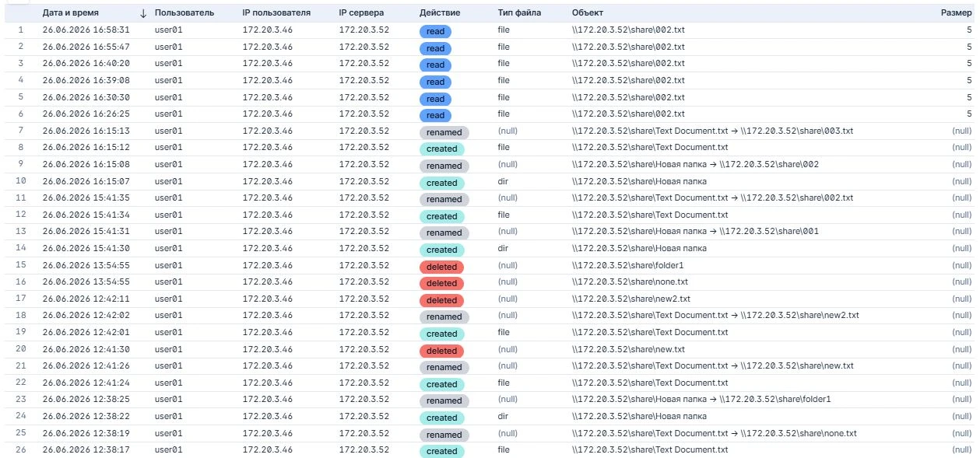Select timestamp 26.06.2026 16:40:20
980x458 pixels.
pos(86,64)
